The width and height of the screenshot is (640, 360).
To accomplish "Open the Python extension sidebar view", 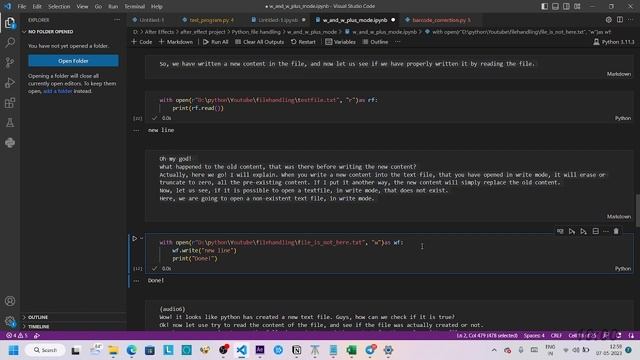I will (10, 142).
